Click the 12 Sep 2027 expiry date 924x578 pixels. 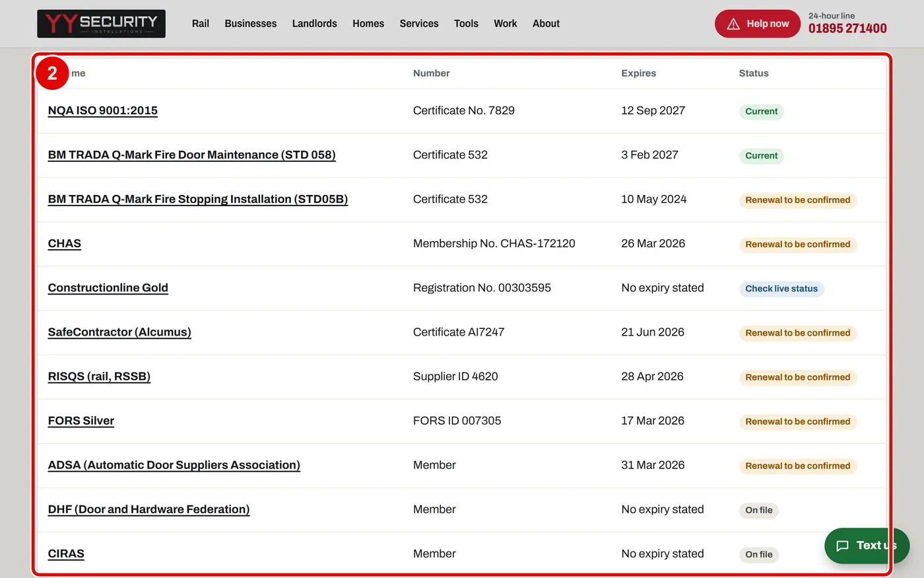(x=653, y=111)
